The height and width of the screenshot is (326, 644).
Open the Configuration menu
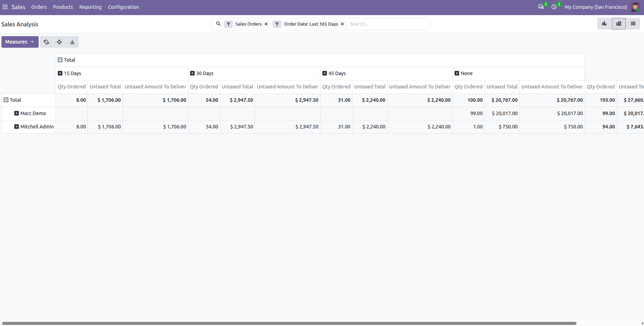[123, 7]
